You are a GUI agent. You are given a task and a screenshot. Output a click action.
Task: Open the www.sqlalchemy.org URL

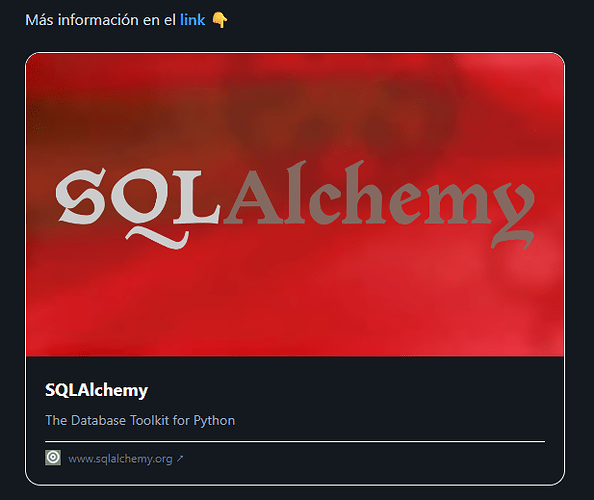[x=120, y=459]
